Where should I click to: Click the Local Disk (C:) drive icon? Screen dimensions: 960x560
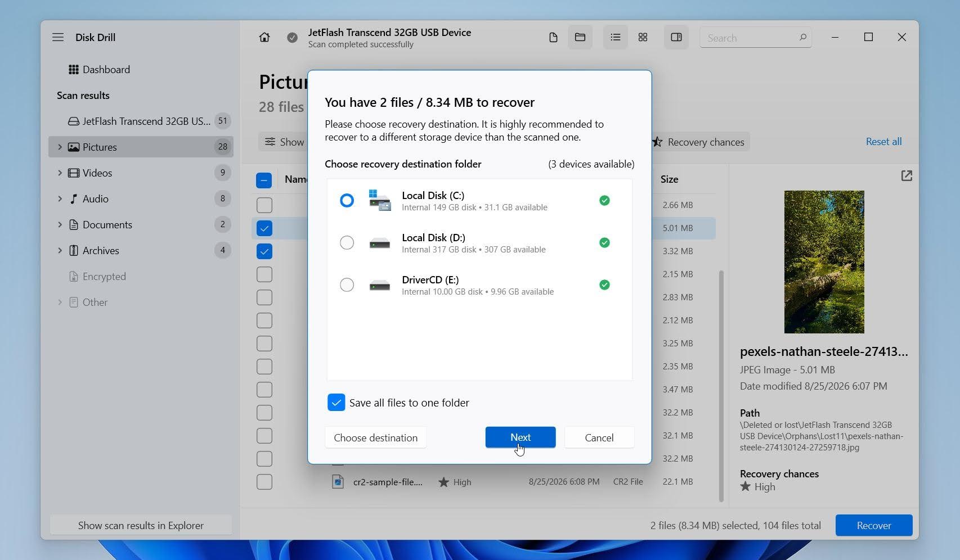pos(379,200)
